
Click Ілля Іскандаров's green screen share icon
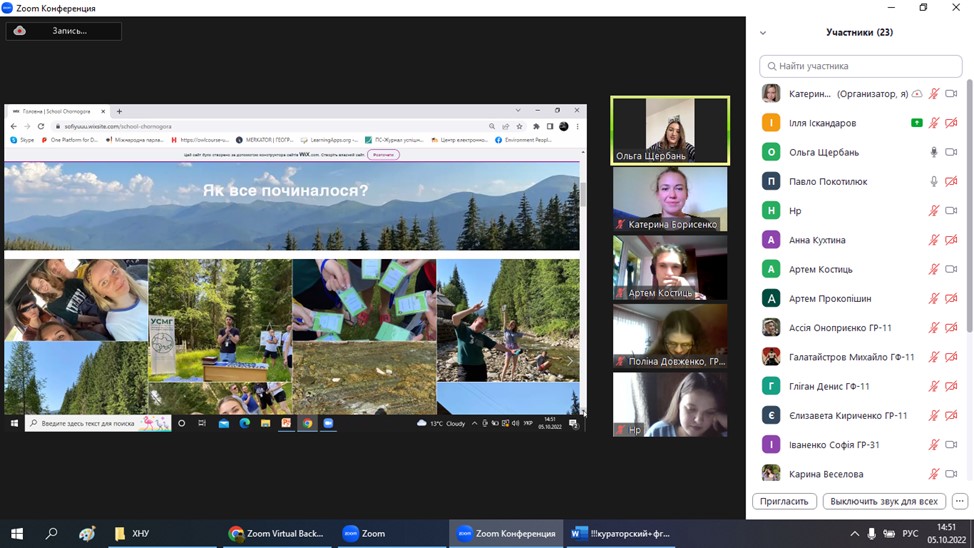(916, 123)
